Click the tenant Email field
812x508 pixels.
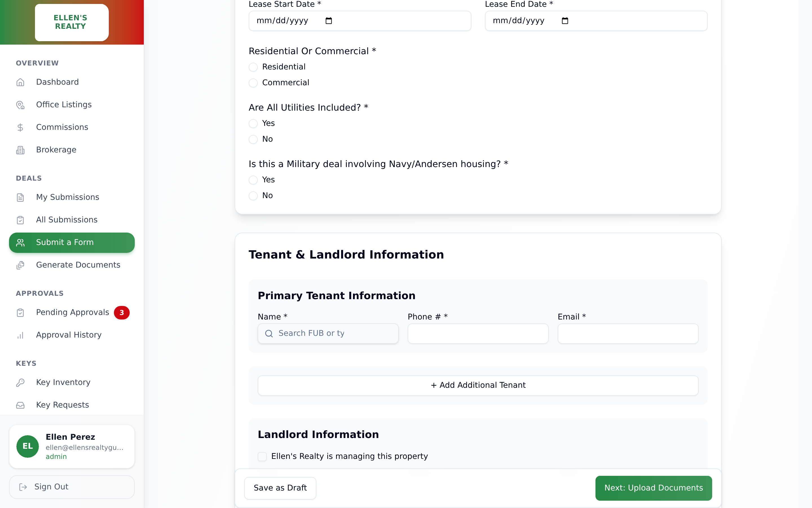(628, 333)
